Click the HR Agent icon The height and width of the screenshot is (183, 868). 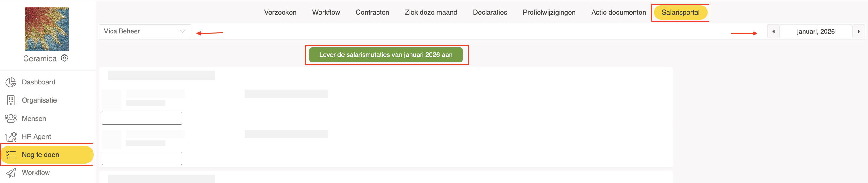[x=11, y=136]
